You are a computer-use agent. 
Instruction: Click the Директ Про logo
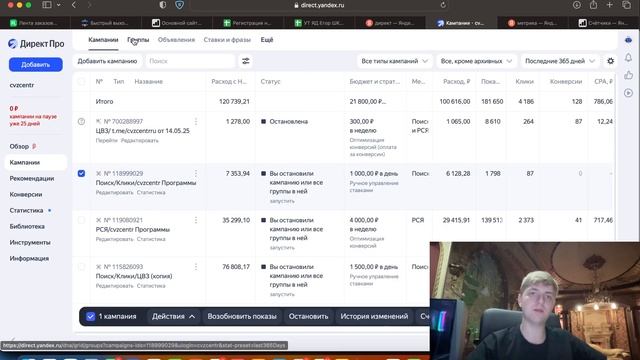(36, 44)
